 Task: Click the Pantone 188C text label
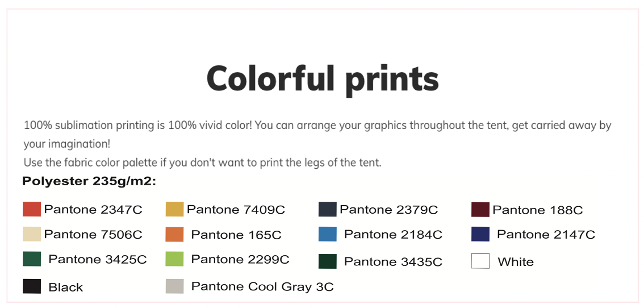[538, 210]
